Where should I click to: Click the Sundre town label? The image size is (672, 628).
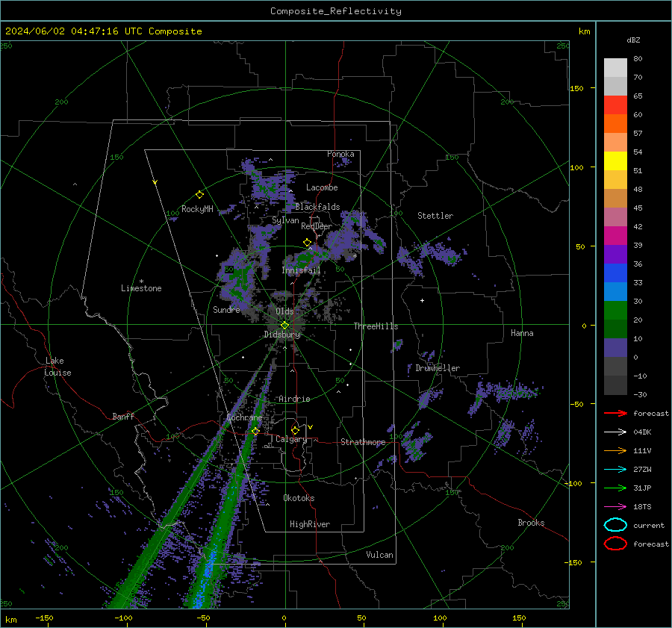pyautogui.click(x=226, y=309)
